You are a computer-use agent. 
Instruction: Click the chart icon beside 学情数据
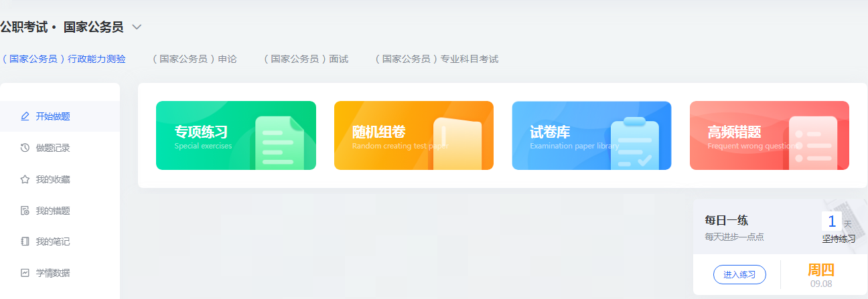[x=25, y=273]
